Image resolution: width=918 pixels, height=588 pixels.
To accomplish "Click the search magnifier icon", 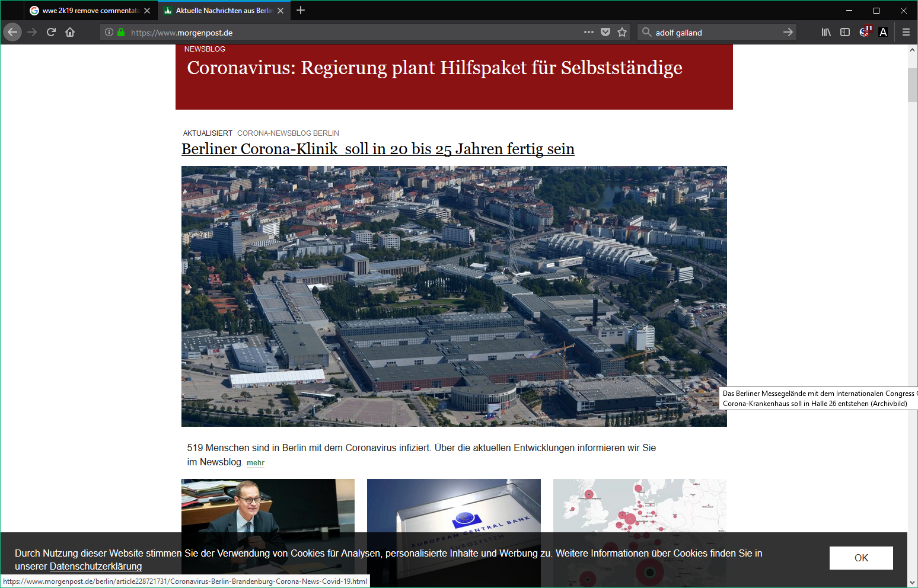I will tap(646, 32).
